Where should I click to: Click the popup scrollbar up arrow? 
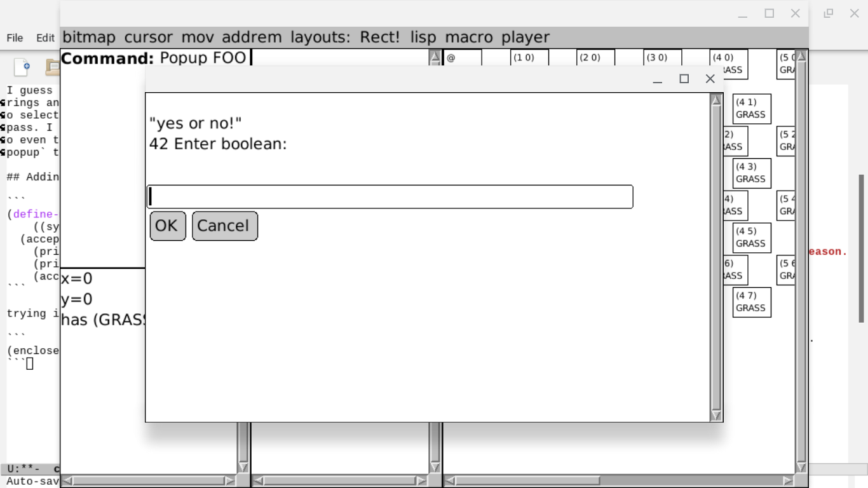pos(716,100)
